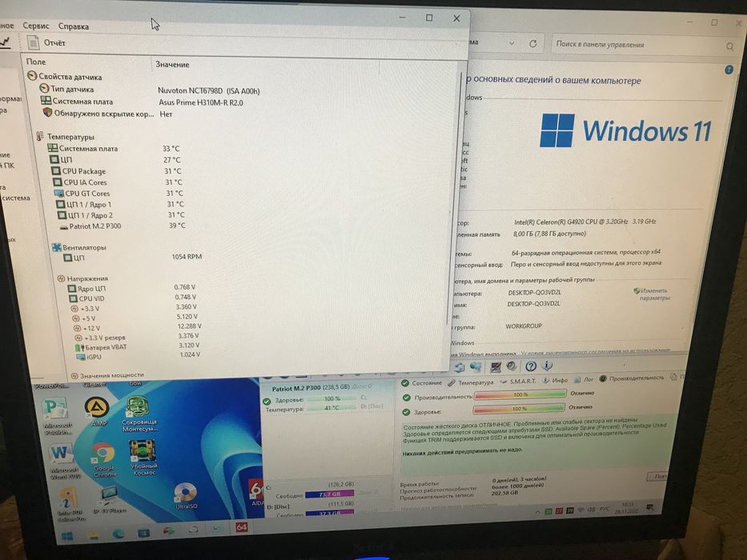
Task: Open the Лог tab
Action: pyautogui.click(x=584, y=379)
